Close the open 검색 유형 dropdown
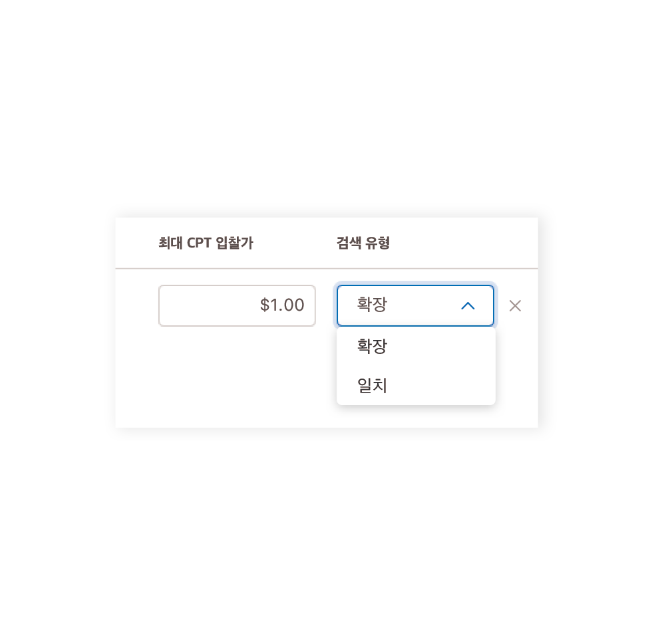Screen dimensions: 652x644 pos(468,306)
